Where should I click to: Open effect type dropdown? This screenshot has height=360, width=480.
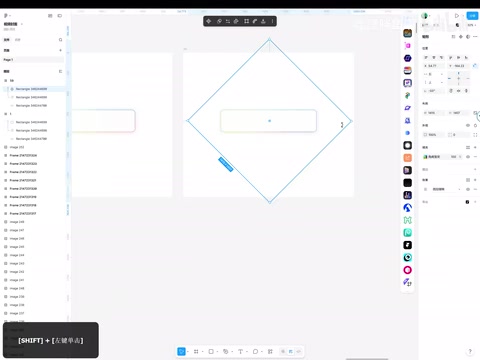(x=446, y=189)
